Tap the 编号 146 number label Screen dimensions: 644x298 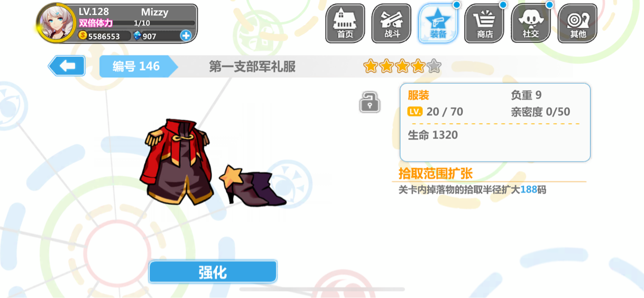pos(136,67)
